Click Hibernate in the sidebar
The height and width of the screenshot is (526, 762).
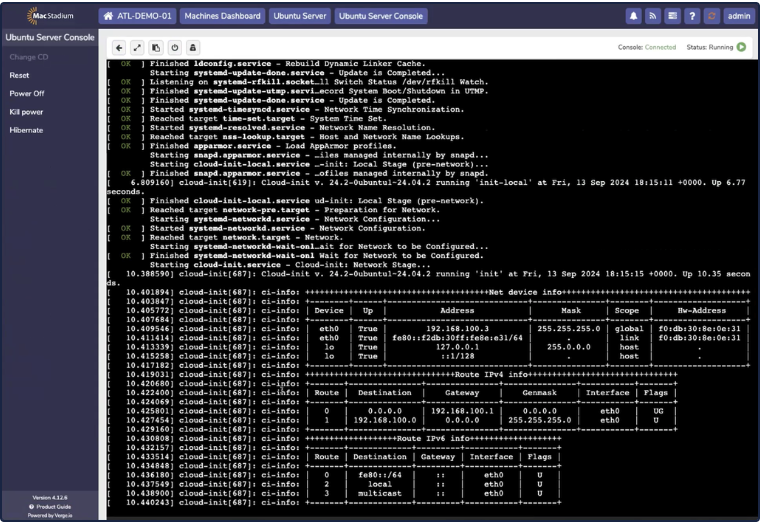pyautogui.click(x=27, y=130)
